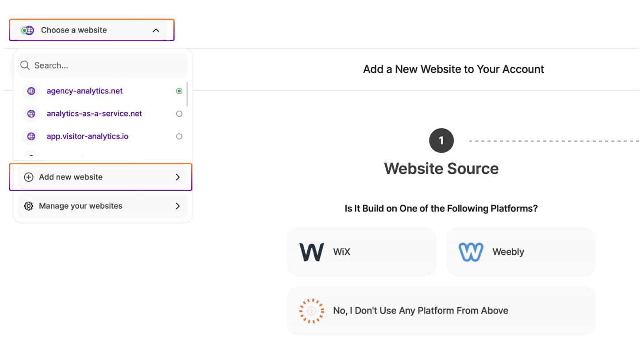Click the globe icon beside Choose a website
644x361 pixels.
pos(28,30)
